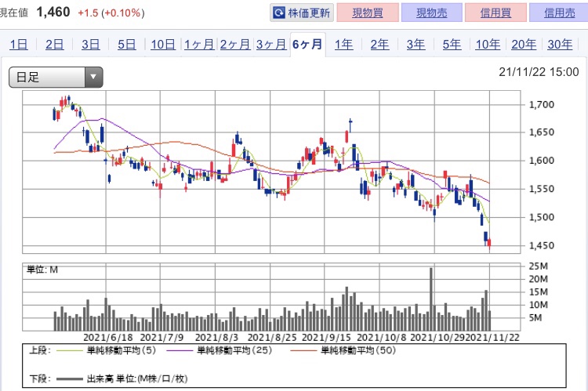Switch to the 1年 chart tab
The height and width of the screenshot is (391, 588).
343,45
